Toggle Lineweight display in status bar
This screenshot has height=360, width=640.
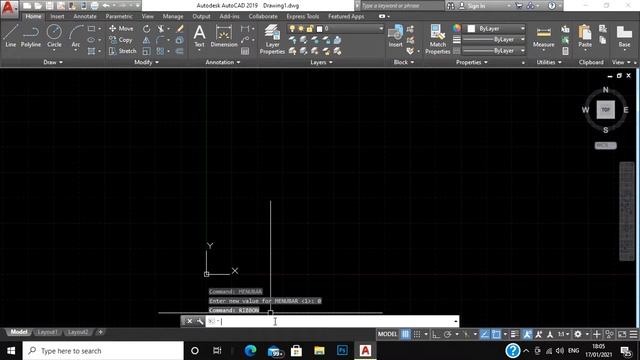(515, 334)
